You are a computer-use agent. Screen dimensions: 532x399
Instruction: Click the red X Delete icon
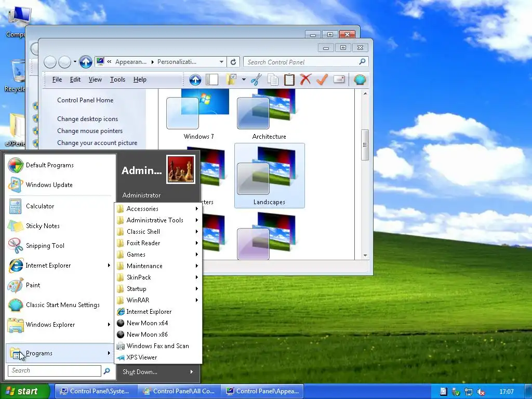coord(305,79)
